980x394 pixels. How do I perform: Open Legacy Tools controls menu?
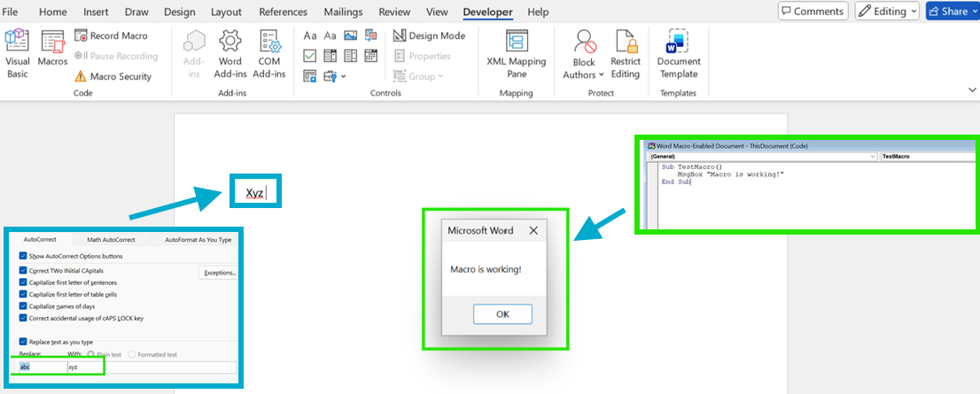334,76
